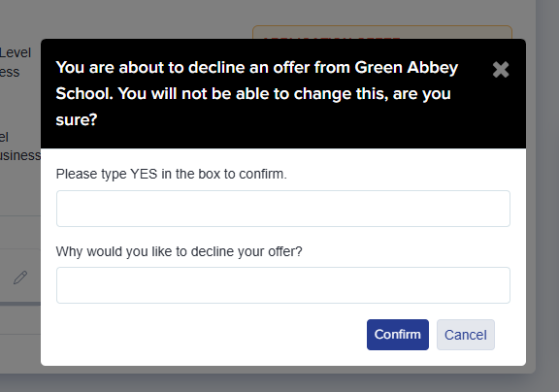The image size is (559, 392).
Task: Confirm declining the Green Abbey School offer
Action: (398, 335)
